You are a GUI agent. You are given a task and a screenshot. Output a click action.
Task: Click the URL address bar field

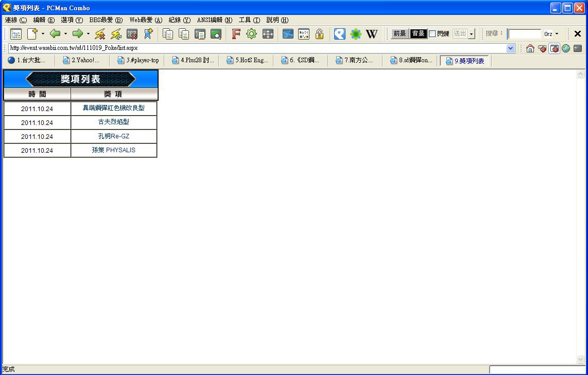(257, 48)
